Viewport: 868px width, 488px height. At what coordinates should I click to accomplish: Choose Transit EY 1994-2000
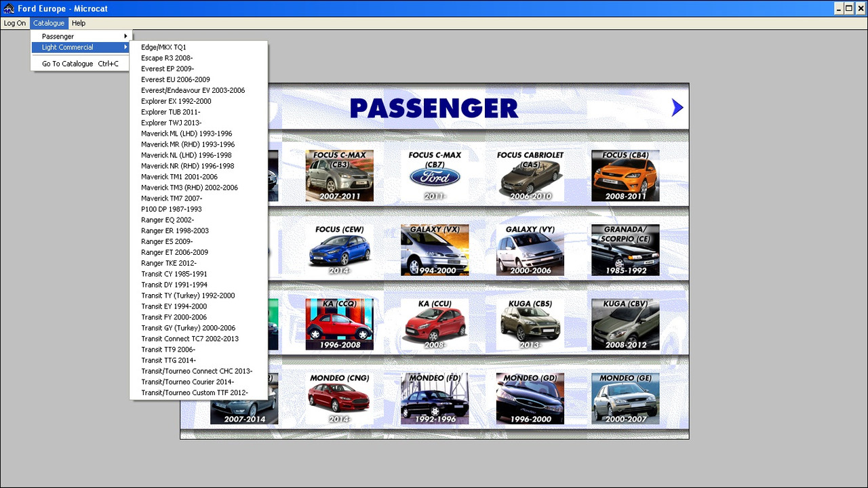(199, 307)
